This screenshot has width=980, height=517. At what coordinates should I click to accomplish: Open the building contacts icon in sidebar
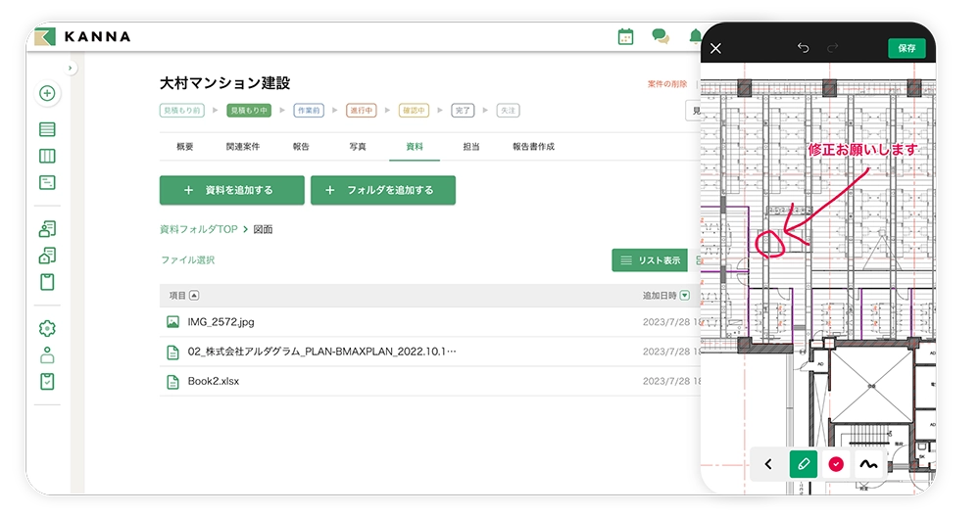(47, 256)
